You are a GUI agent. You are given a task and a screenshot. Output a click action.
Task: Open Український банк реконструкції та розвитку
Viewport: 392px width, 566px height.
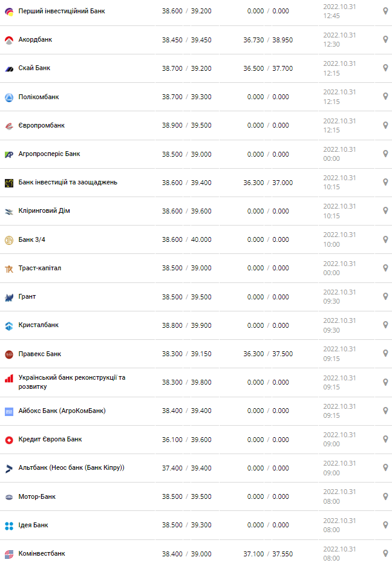pos(72,382)
